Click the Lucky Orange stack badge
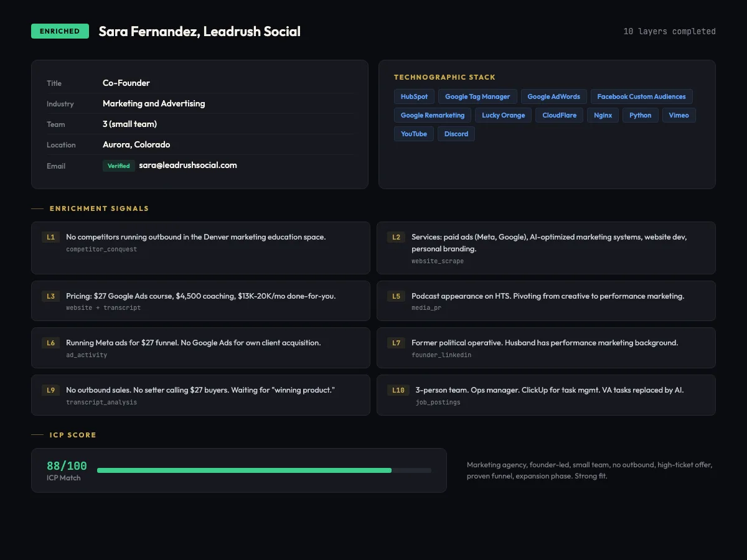This screenshot has width=747, height=560. coord(502,115)
